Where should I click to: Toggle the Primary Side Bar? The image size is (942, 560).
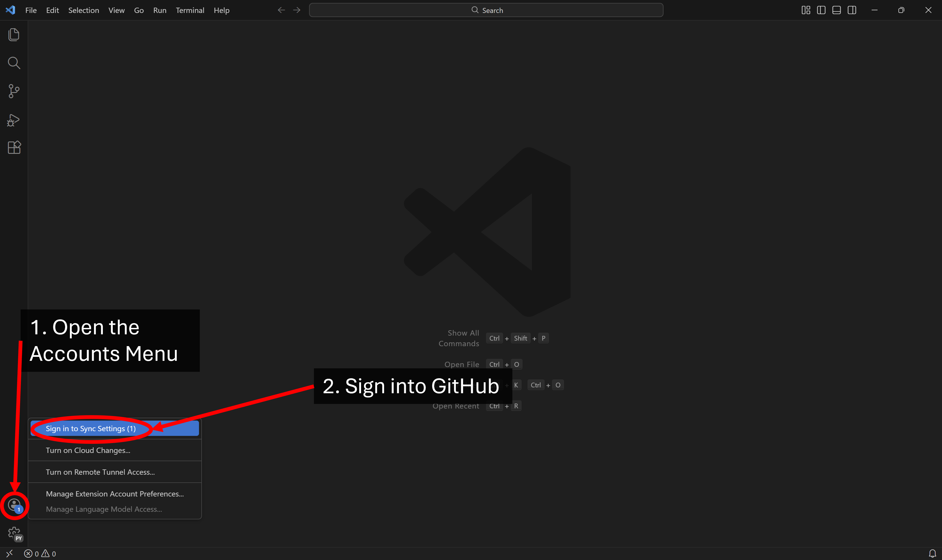click(821, 10)
